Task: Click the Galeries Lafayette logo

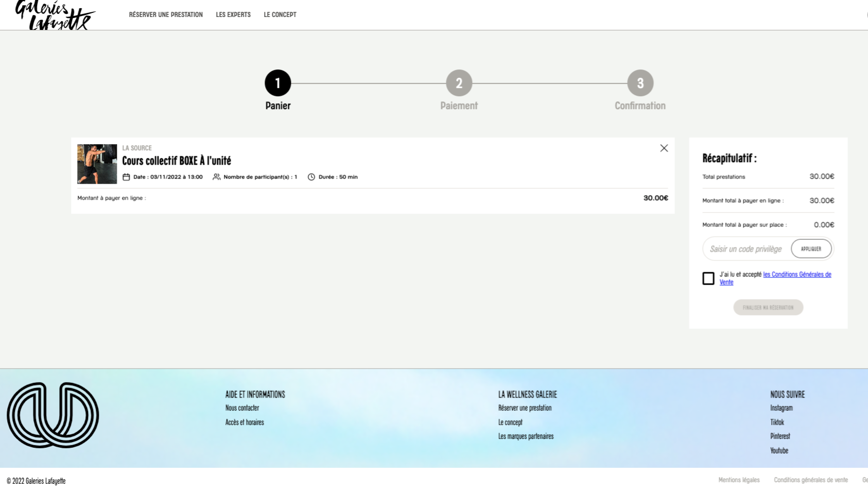Action: 54,15
